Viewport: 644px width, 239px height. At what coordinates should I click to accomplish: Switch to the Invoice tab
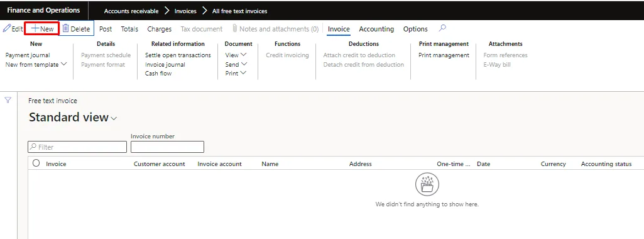click(339, 29)
